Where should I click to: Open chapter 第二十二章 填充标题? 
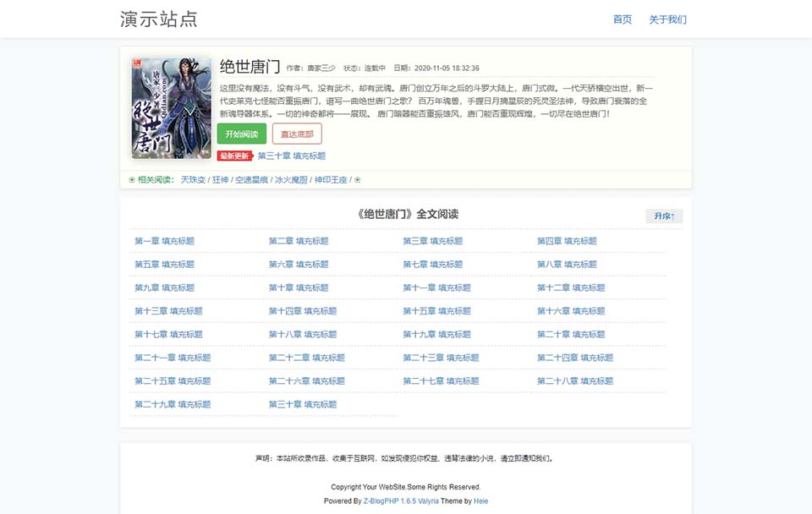click(x=306, y=358)
